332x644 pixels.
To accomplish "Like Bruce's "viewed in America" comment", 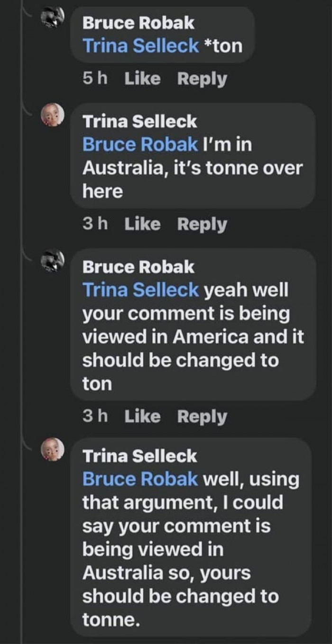I will click(142, 417).
